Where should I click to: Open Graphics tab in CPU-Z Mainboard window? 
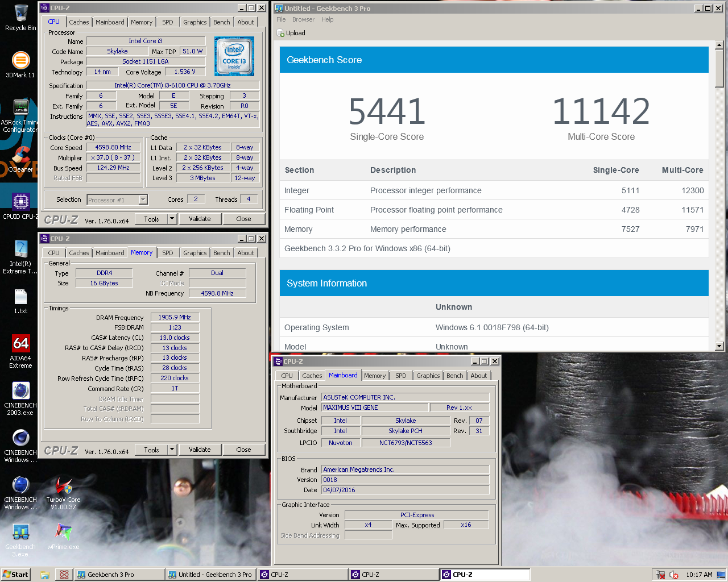[428, 376]
